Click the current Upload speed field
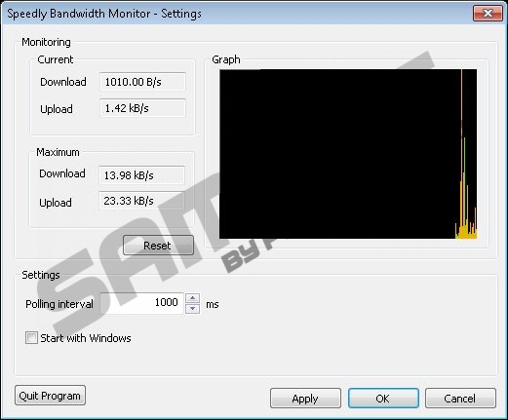 (x=142, y=108)
